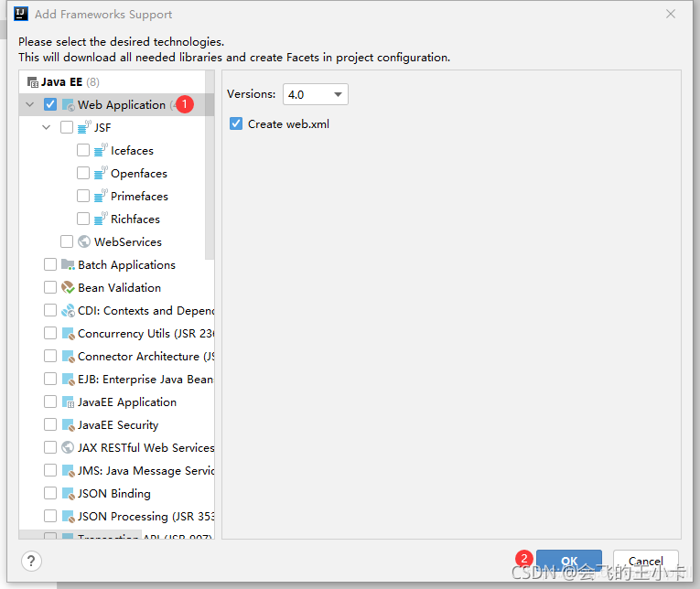The image size is (700, 589).
Task: Enable the JSF checkbox
Action: click(67, 127)
